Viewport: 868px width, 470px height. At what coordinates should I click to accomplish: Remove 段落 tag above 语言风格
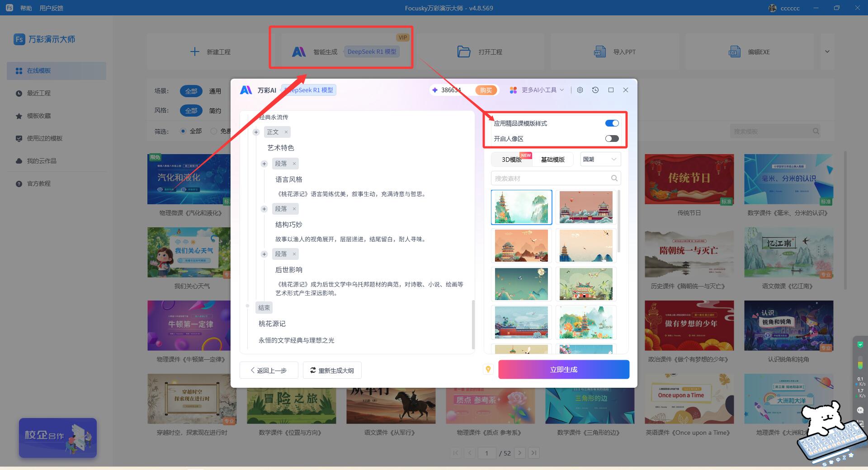[294, 164]
